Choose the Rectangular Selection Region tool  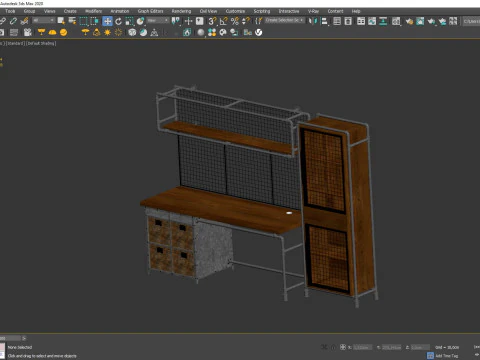click(x=83, y=21)
